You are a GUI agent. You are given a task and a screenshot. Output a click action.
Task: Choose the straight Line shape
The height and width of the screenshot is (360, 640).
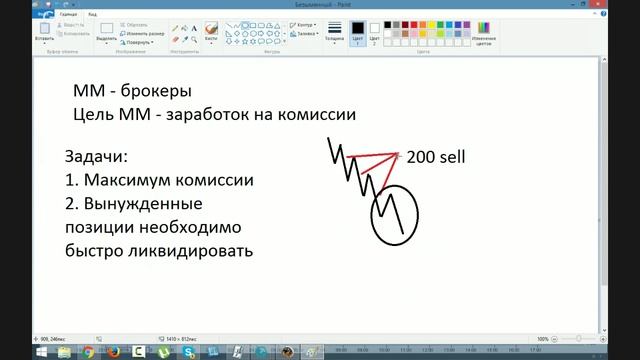229,26
